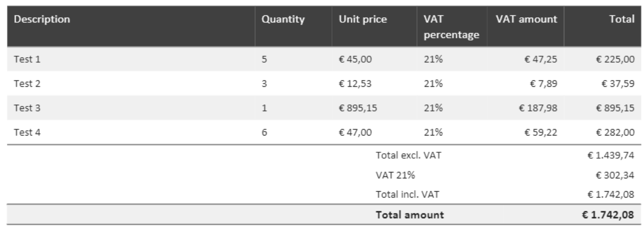Select the Unit price column header
644x234 pixels.
[x=363, y=20]
